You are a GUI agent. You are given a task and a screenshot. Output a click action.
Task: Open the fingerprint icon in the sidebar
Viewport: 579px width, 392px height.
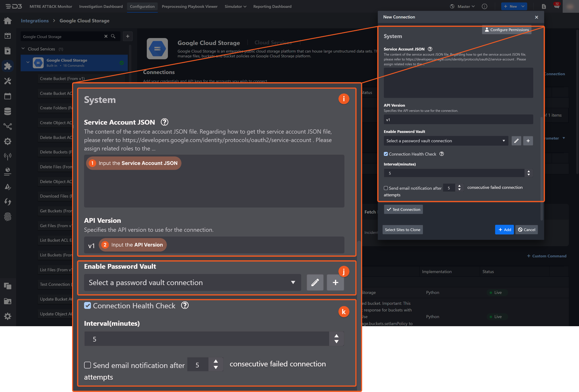tap(8, 217)
